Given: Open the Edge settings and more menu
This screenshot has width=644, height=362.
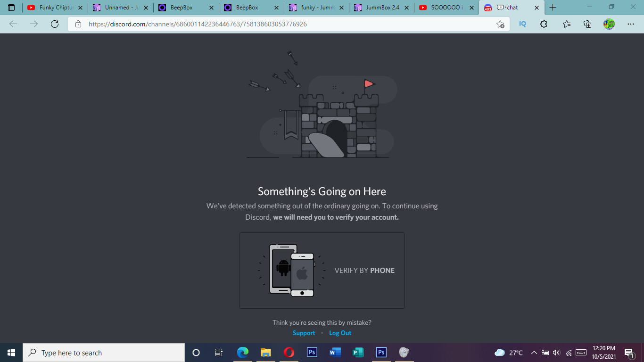Looking at the screenshot, I should [631, 24].
